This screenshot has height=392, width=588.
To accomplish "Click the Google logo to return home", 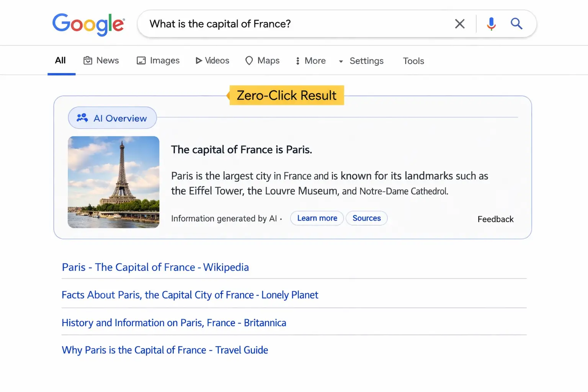I will click(88, 23).
